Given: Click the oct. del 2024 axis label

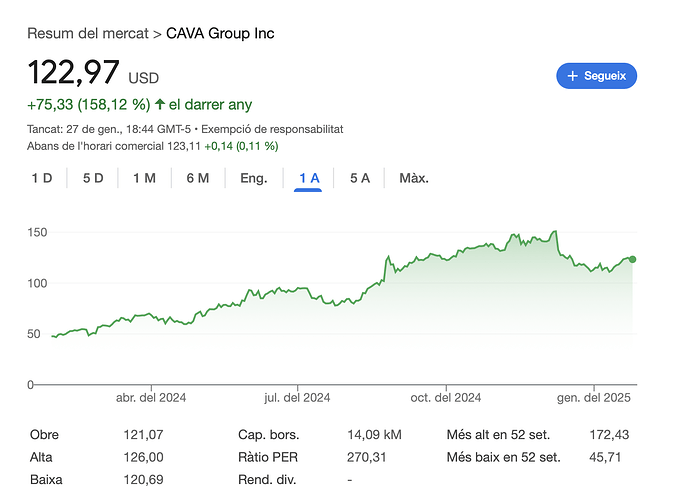Looking at the screenshot, I should tap(446, 398).
